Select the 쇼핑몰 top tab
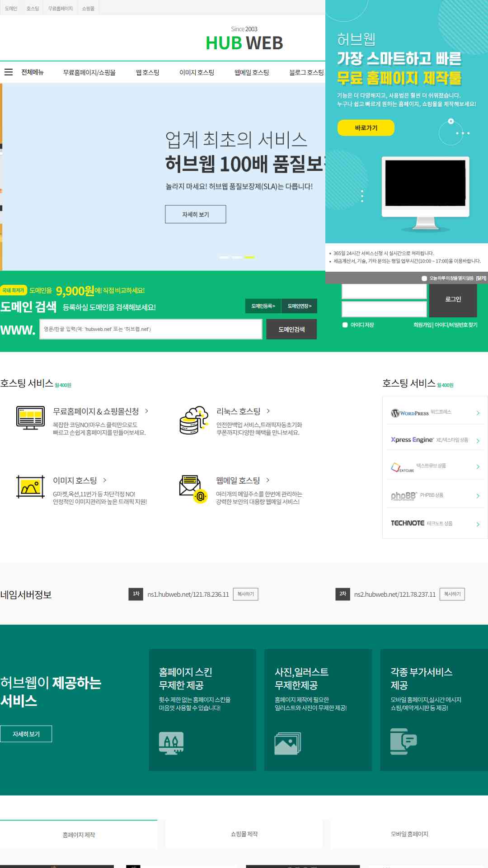 pyautogui.click(x=88, y=9)
